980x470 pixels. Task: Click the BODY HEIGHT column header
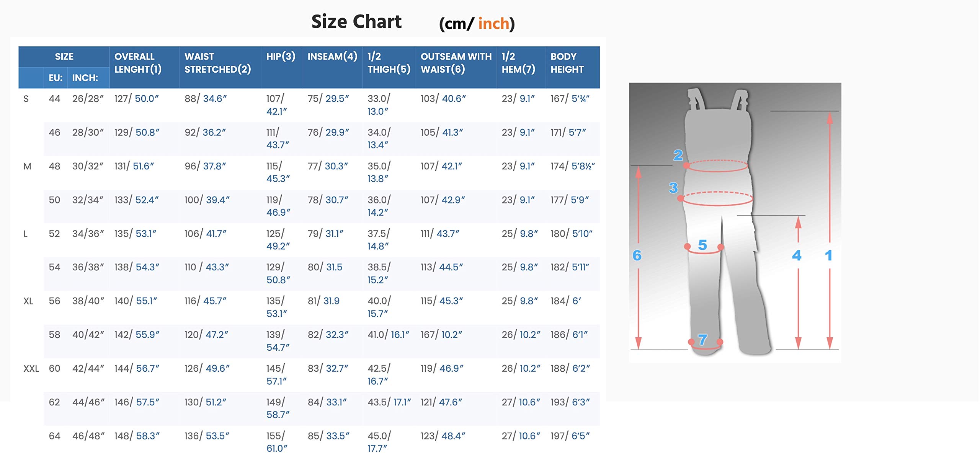[567, 63]
